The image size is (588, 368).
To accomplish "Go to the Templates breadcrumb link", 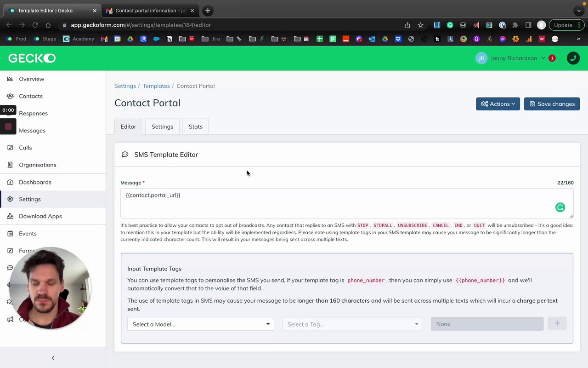I will pos(156,86).
